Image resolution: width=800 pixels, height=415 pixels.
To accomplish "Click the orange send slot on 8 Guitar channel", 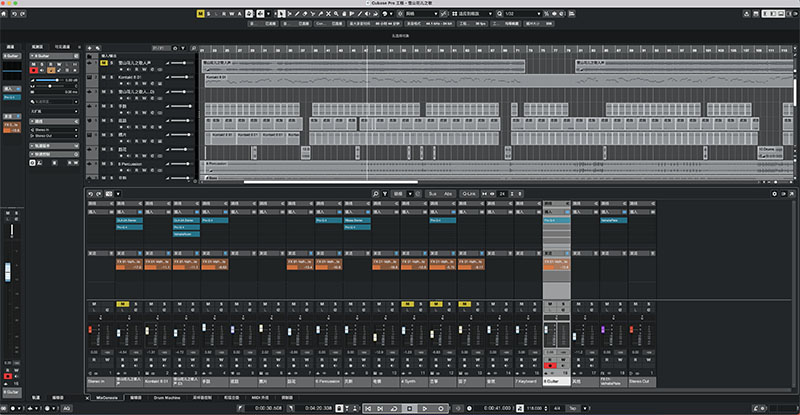I will (x=557, y=264).
